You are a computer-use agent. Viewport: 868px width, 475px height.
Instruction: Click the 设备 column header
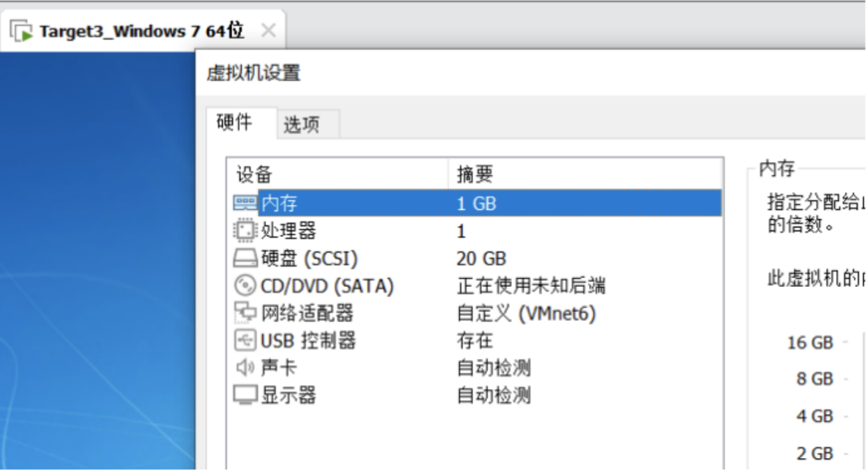(x=254, y=174)
